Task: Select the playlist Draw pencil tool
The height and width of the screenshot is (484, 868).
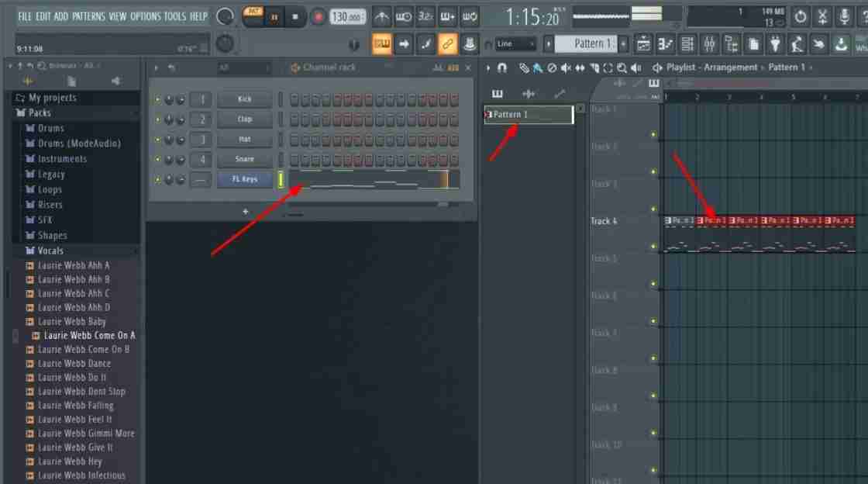Action: click(x=524, y=68)
